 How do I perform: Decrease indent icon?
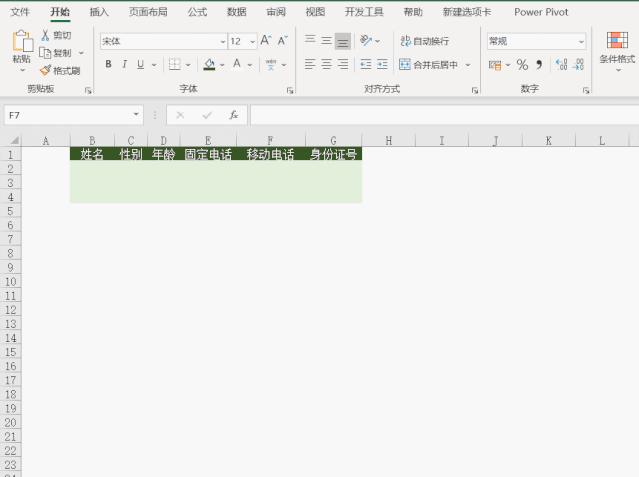click(x=366, y=64)
